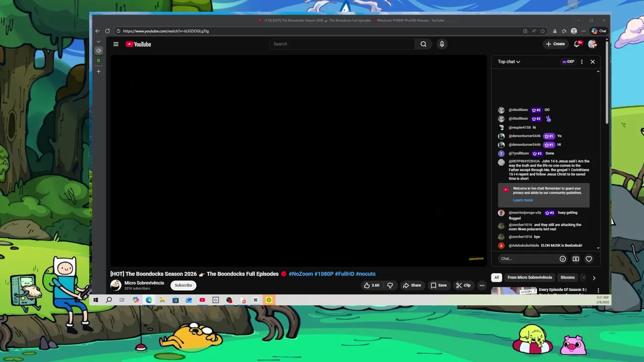Open the YouTube red taskbar icon

click(x=202, y=300)
